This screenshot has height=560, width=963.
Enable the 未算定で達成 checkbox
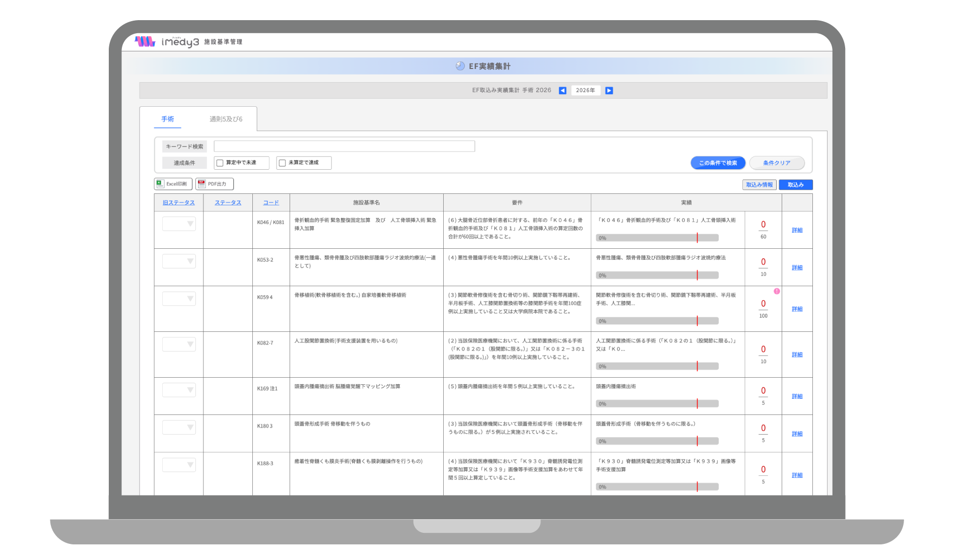click(x=282, y=163)
